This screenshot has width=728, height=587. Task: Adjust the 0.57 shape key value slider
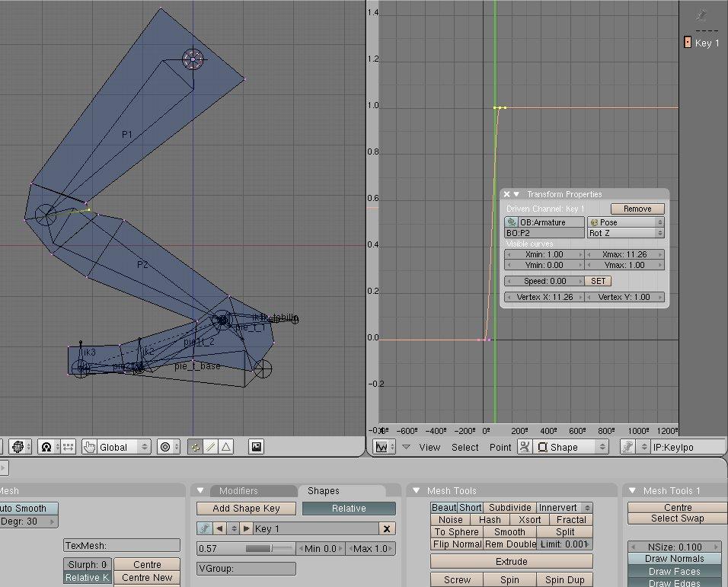(x=246, y=548)
